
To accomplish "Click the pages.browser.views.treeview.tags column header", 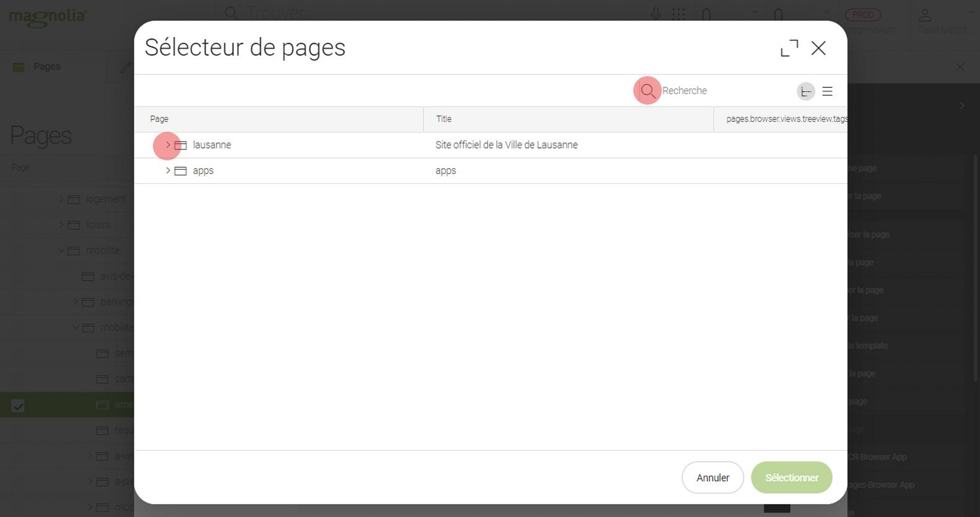I will tap(781, 119).
